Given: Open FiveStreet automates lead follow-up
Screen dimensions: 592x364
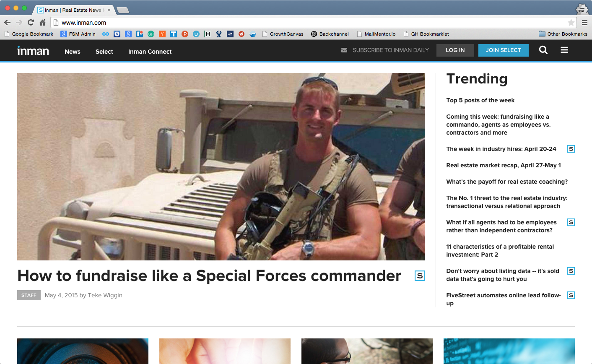Looking at the screenshot, I should click(504, 299).
